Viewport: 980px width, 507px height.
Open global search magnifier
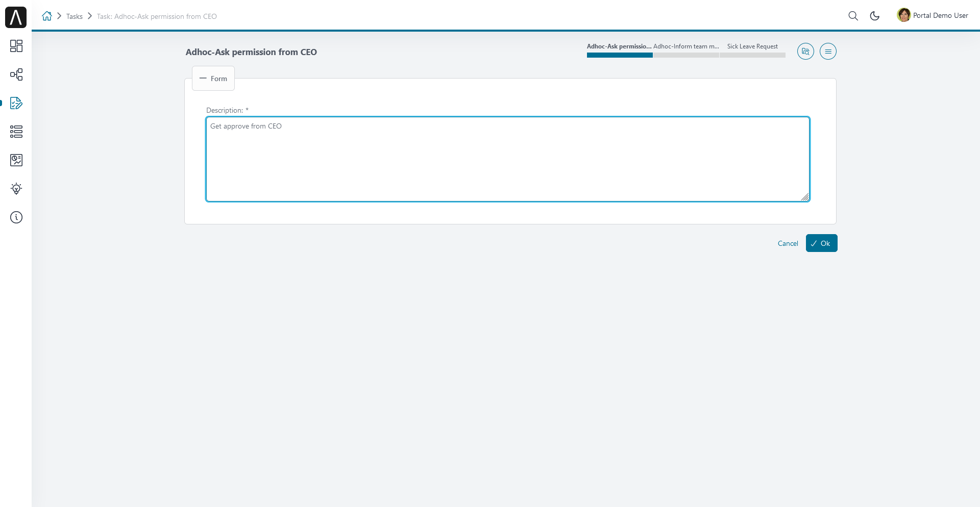pyautogui.click(x=853, y=16)
